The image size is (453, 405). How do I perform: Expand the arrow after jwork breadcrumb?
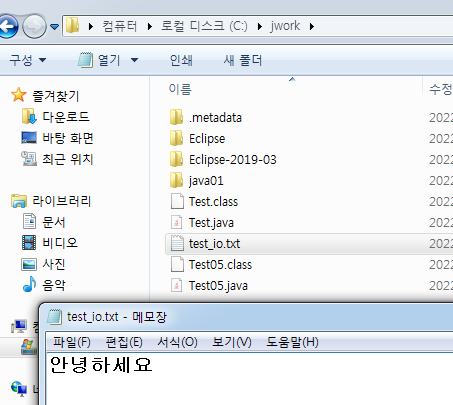(x=312, y=26)
